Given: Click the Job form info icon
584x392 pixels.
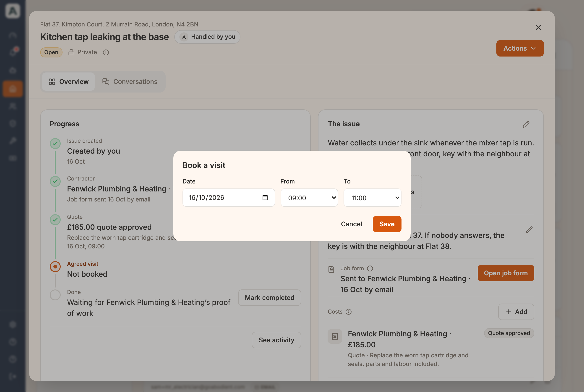Looking at the screenshot, I should tap(370, 268).
